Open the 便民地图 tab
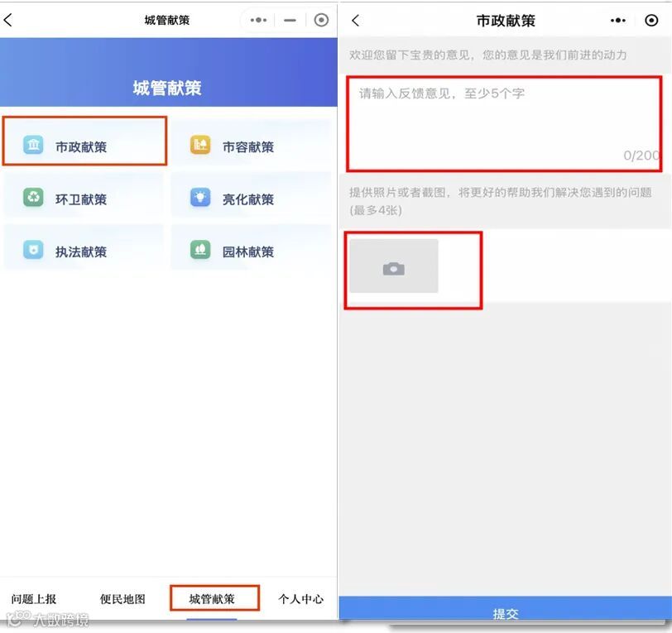This screenshot has height=633, width=672. click(122, 598)
